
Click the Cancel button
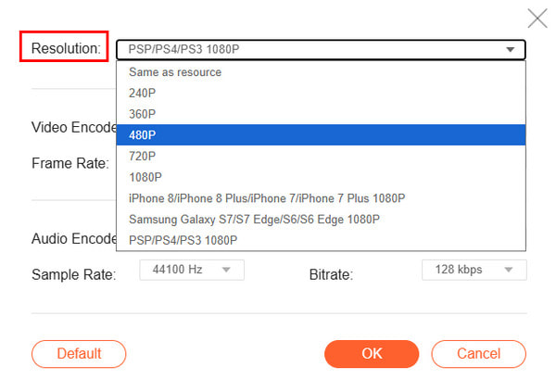(x=479, y=353)
